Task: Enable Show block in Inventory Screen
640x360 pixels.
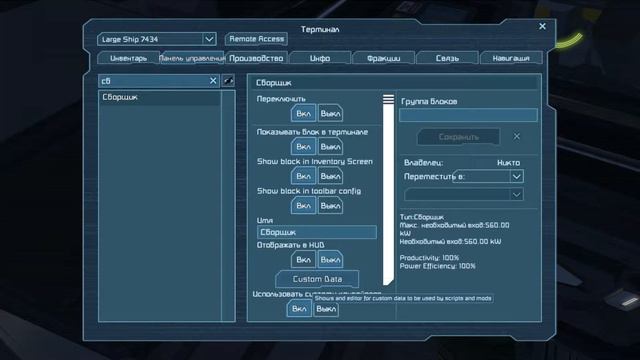Action: coord(303,176)
